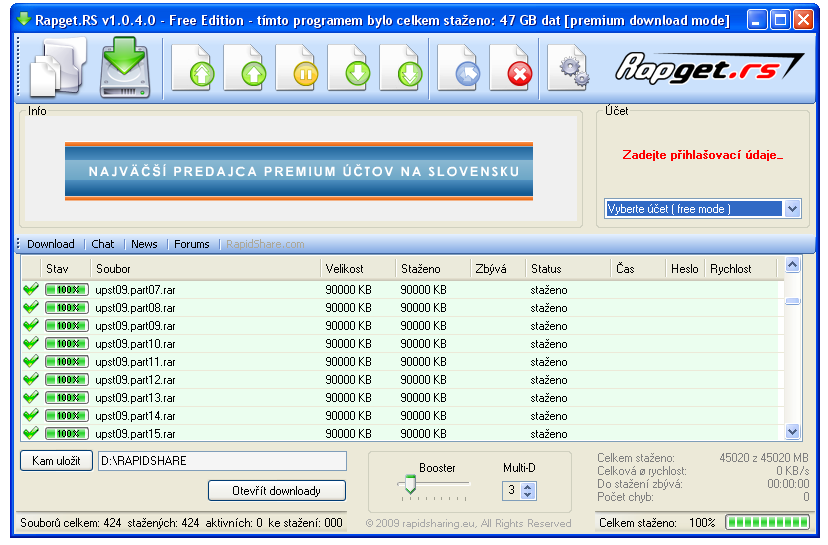Click the 45020 z 45020 MB value

764,457
